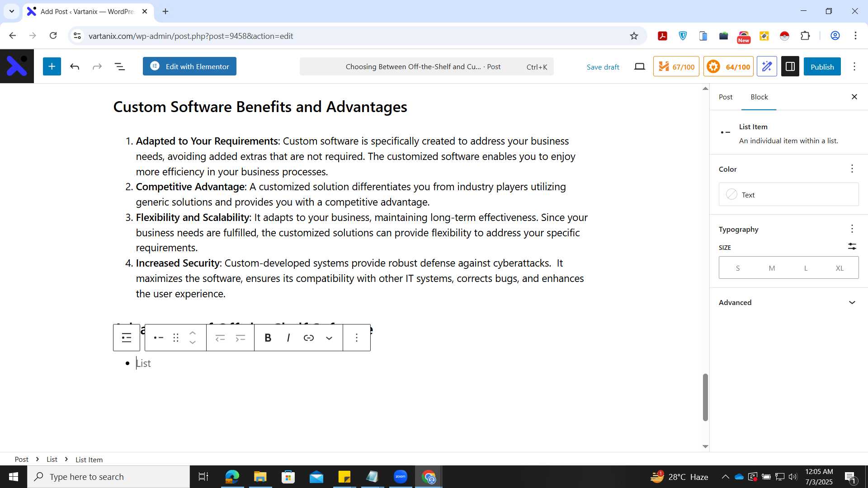
Task: Show hidden system tray icons
Action: (x=725, y=477)
